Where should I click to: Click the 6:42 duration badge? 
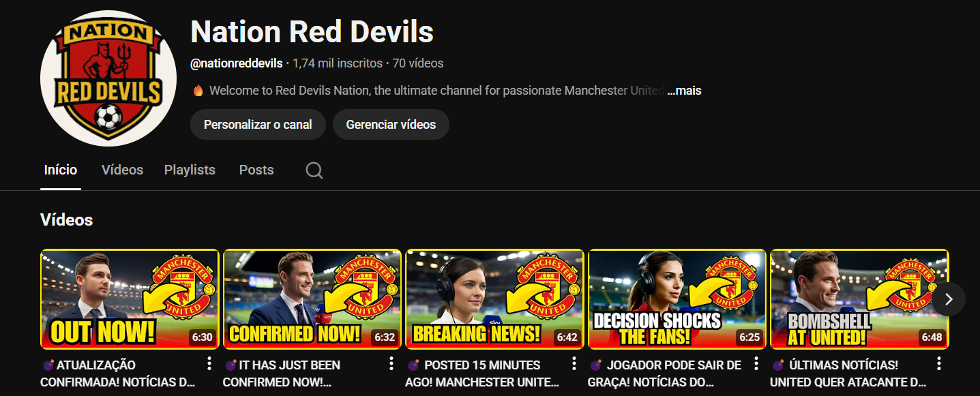567,337
